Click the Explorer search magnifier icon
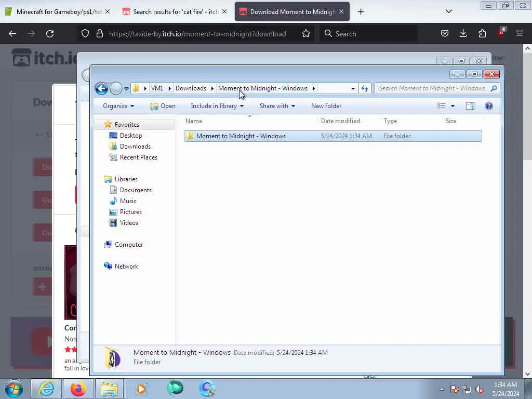This screenshot has width=532, height=399. click(x=494, y=88)
